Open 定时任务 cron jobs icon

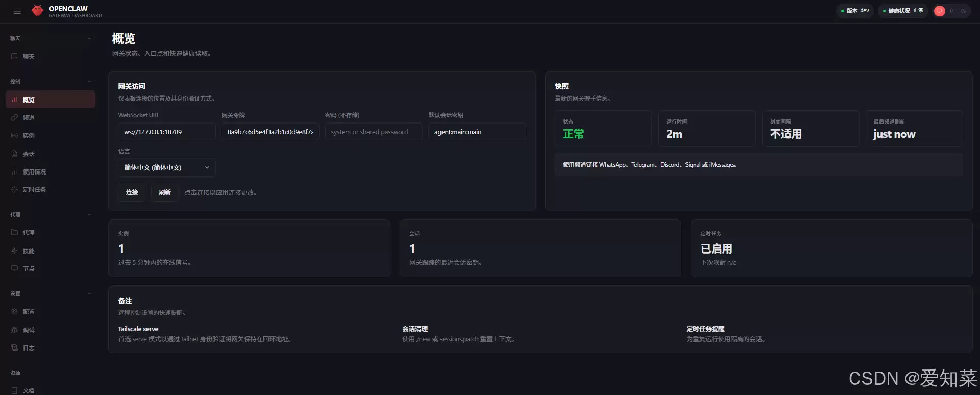pos(14,189)
